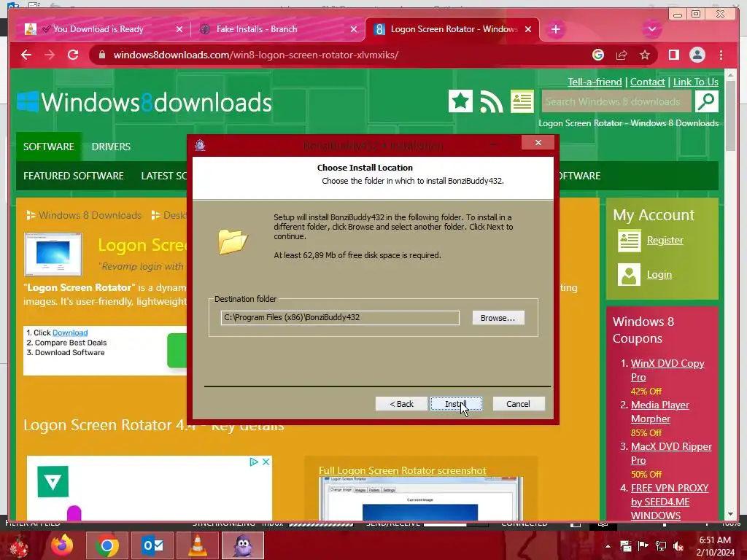Click the newsletter icon in site header

pos(522,101)
